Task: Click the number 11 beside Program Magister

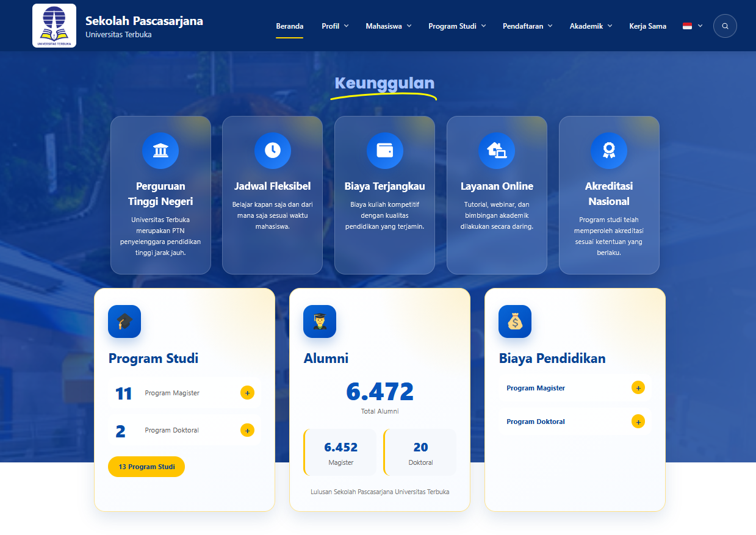Action: [124, 393]
